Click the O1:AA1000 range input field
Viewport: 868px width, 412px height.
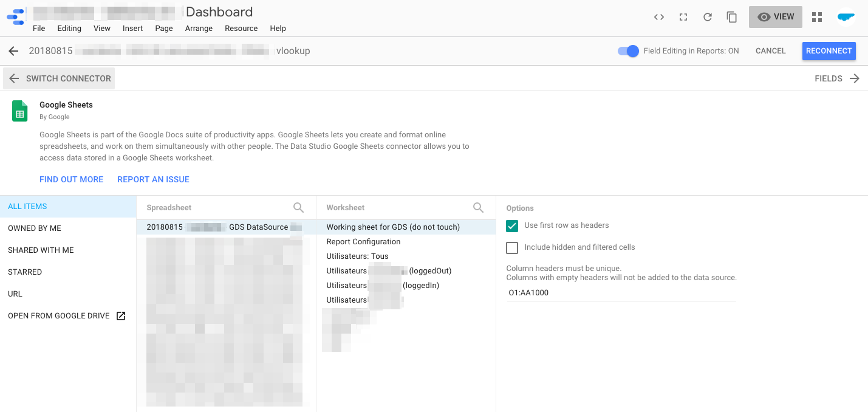click(621, 292)
